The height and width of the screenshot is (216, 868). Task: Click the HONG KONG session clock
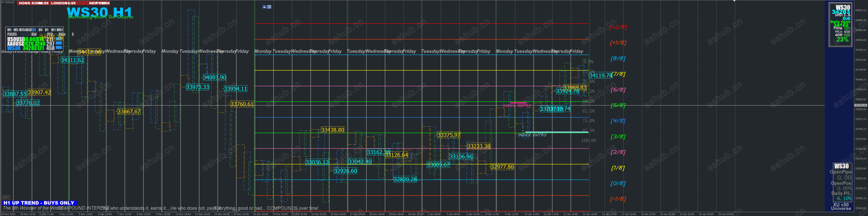(x=33, y=3)
